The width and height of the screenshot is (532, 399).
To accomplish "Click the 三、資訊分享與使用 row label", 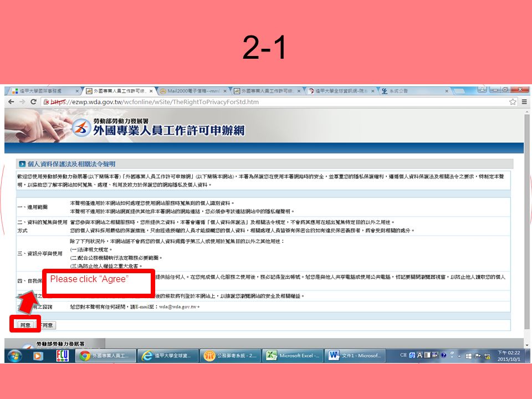I will coord(40,253).
